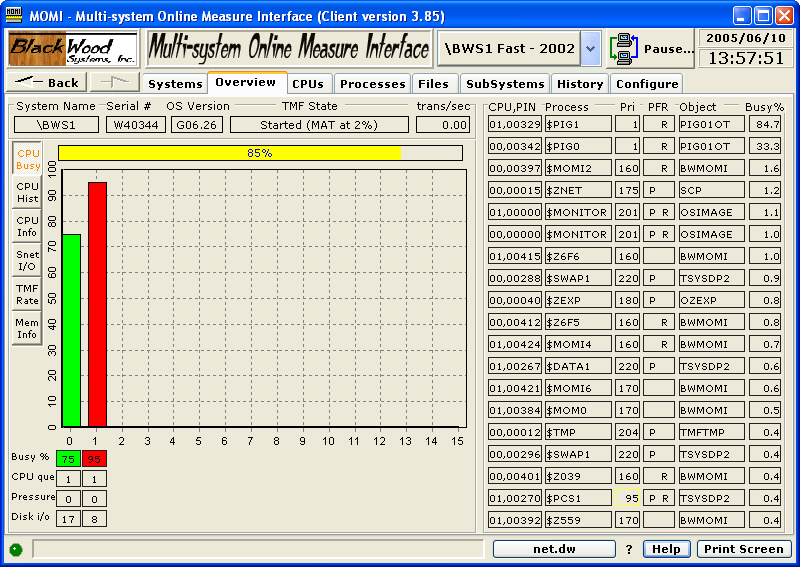Screen dimensions: 800x567
Task: Switch to the Processes tab
Action: (x=370, y=84)
